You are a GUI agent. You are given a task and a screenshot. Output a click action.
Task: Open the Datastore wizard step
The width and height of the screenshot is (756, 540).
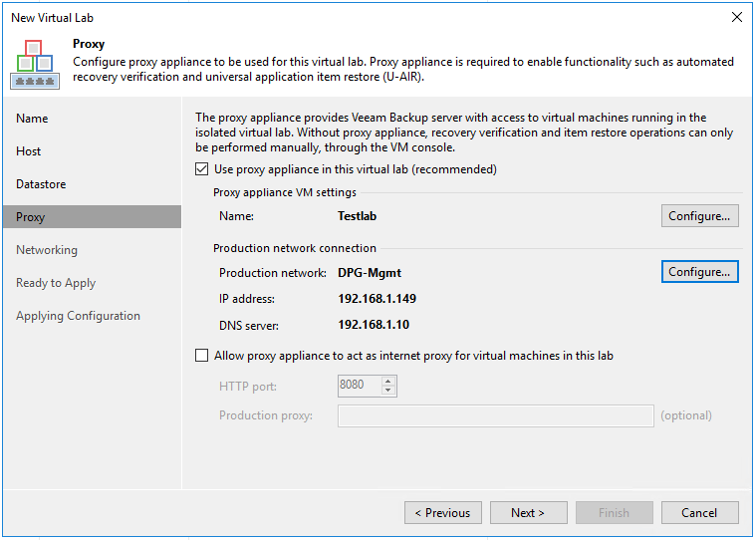point(40,184)
